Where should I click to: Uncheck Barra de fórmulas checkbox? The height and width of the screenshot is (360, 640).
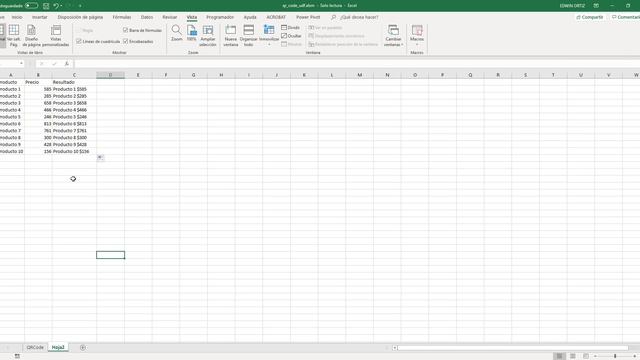pyautogui.click(x=125, y=30)
